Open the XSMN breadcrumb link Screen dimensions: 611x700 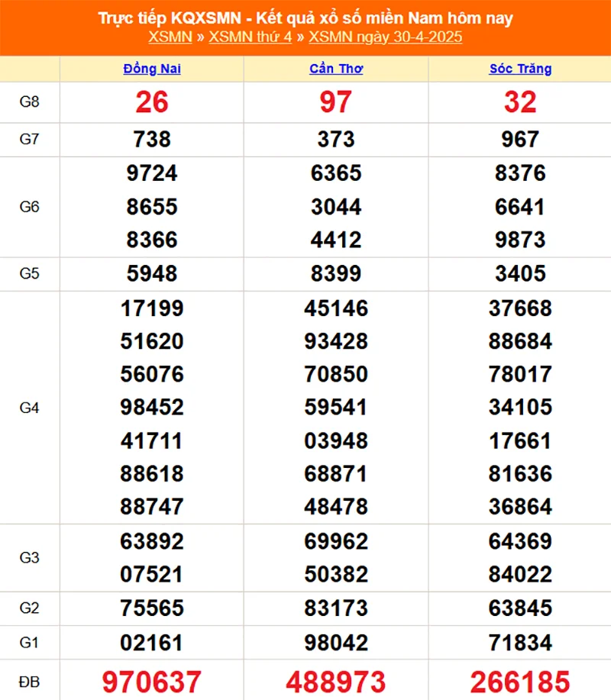click(x=170, y=37)
